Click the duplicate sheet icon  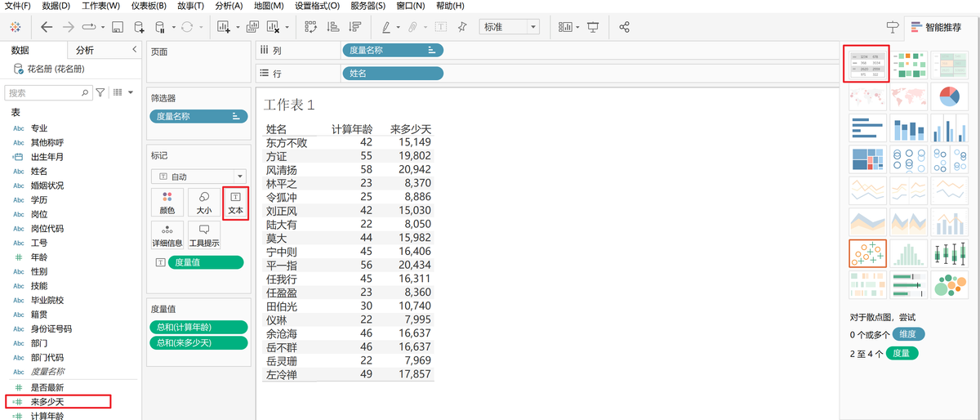(252, 27)
